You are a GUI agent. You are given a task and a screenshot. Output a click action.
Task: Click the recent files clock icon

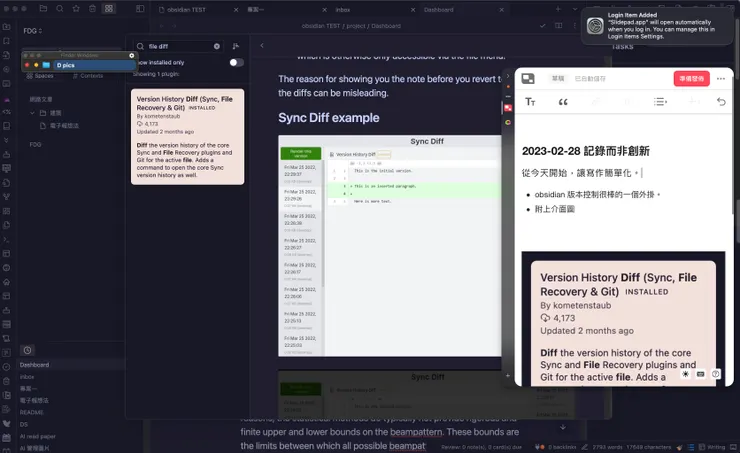coord(27,350)
